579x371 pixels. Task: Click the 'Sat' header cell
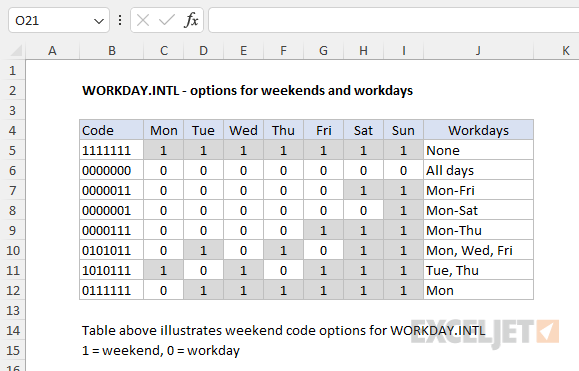(363, 130)
